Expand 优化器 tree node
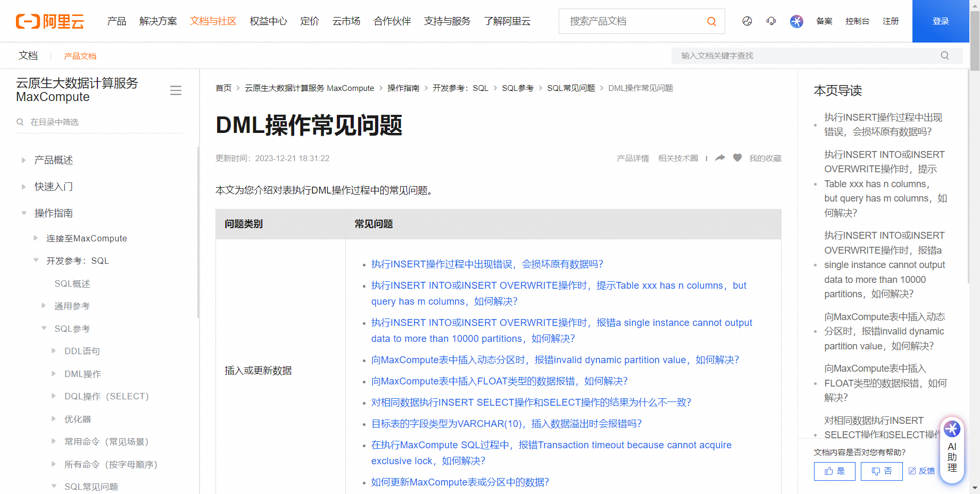This screenshot has width=980, height=494. [x=54, y=419]
